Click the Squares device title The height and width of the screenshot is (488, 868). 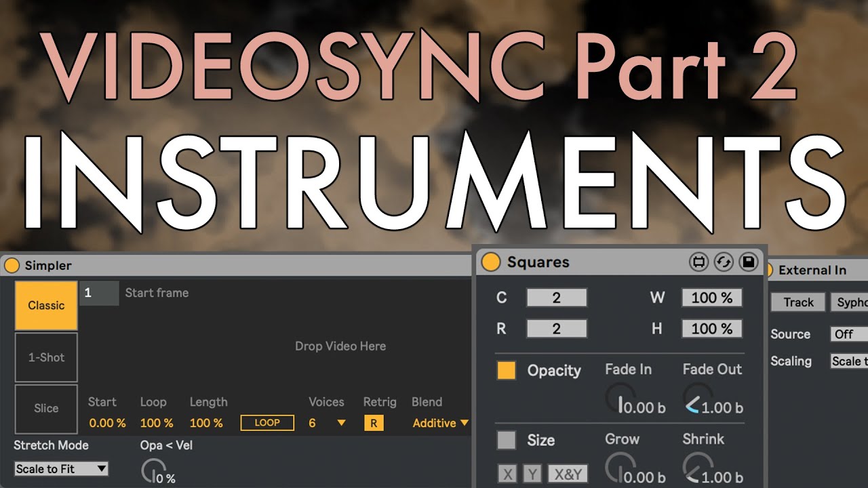coord(538,262)
